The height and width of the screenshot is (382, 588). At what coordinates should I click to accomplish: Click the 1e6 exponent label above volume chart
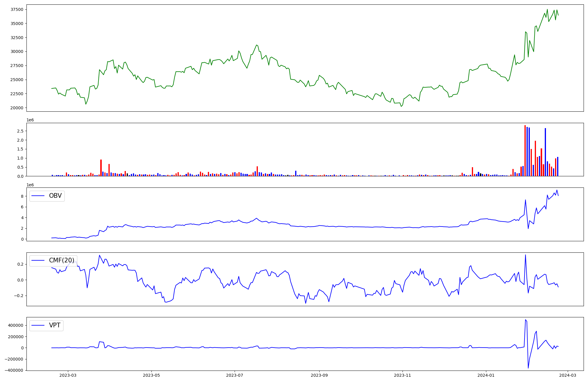tap(30, 120)
